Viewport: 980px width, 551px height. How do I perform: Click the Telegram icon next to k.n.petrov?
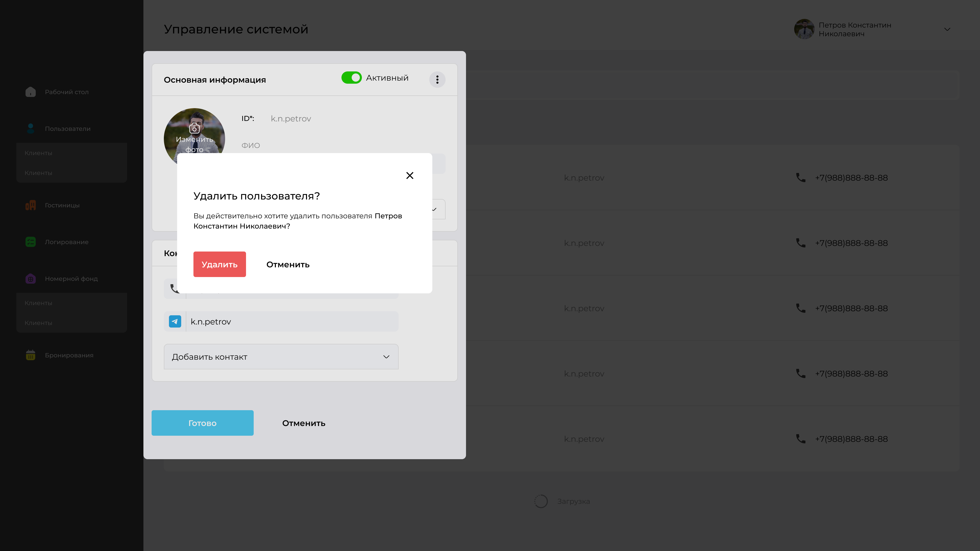(x=175, y=321)
